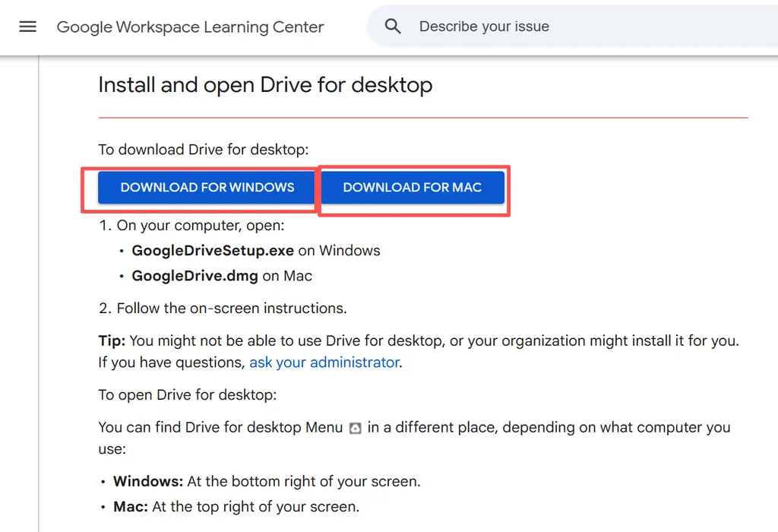Screen dimensions: 778x532
Task: Click the 'To download Drive for desktop:' text
Action: tap(203, 150)
